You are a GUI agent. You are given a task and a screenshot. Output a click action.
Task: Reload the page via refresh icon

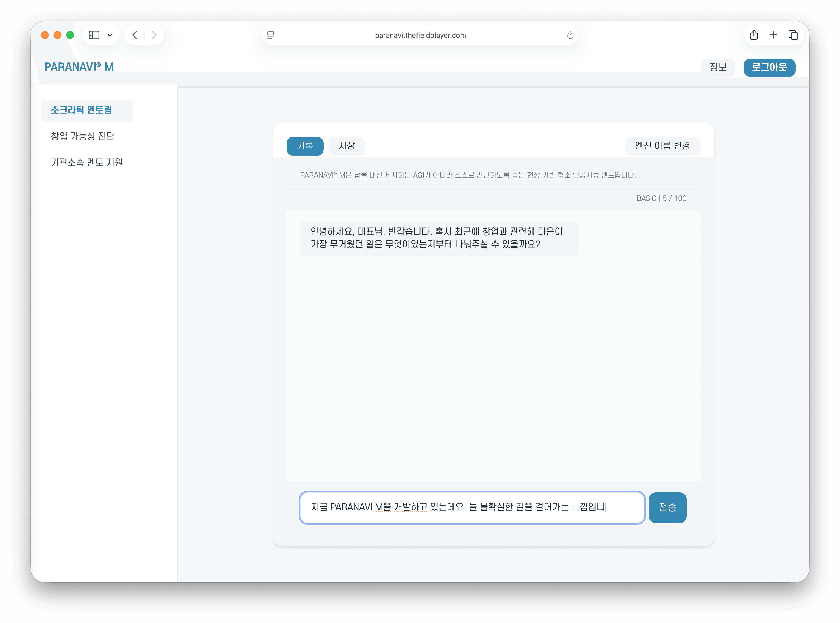pyautogui.click(x=570, y=35)
